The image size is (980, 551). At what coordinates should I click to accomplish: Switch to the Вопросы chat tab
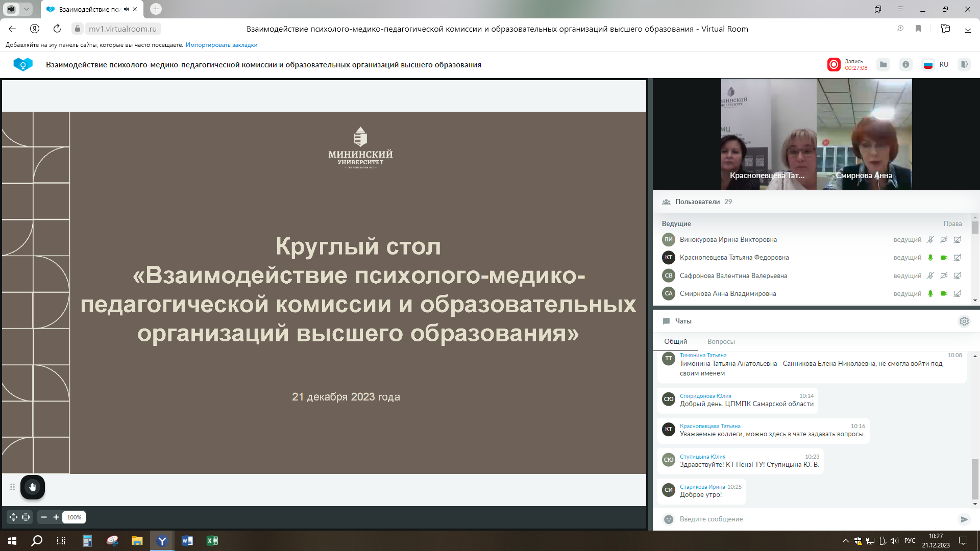(721, 342)
